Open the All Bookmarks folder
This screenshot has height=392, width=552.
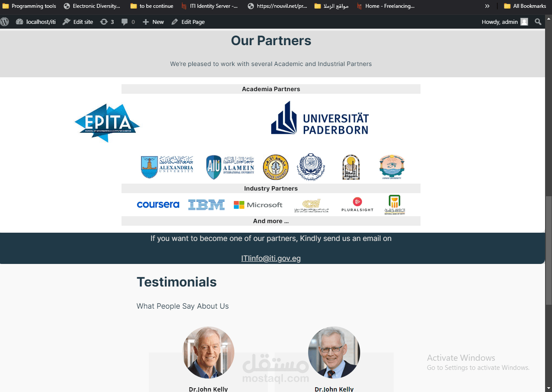coord(525,6)
